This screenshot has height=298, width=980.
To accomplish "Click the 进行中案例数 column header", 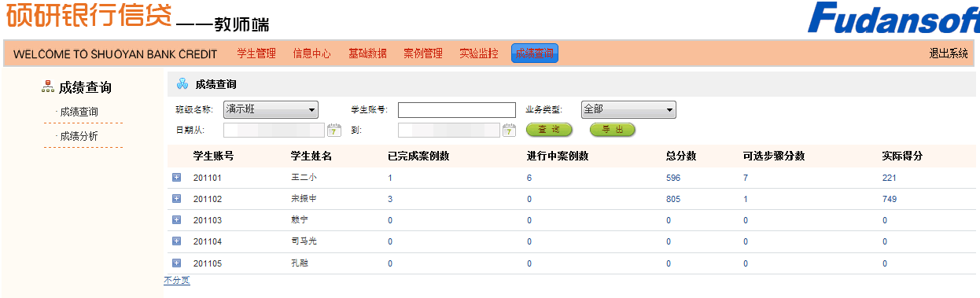I will point(558,156).
